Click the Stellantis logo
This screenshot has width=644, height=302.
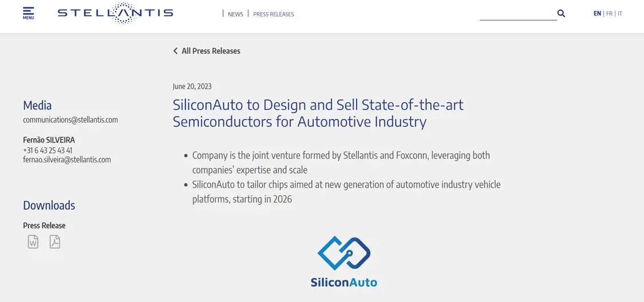point(115,13)
